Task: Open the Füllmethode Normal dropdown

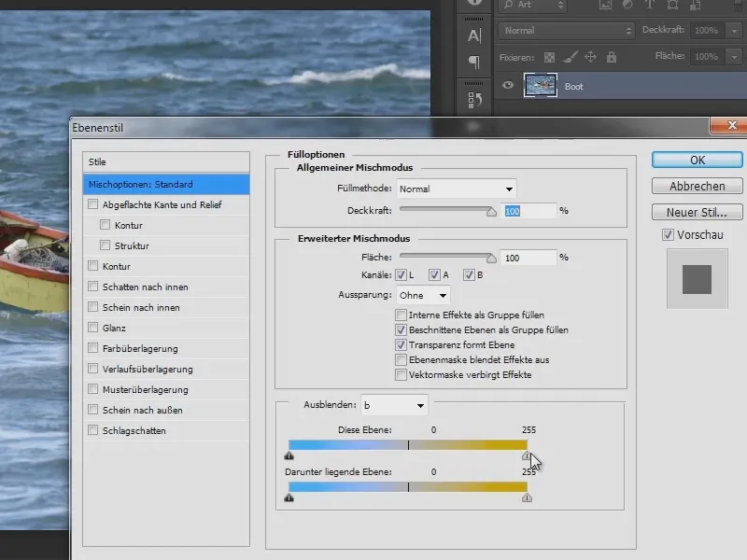Action: (x=457, y=189)
